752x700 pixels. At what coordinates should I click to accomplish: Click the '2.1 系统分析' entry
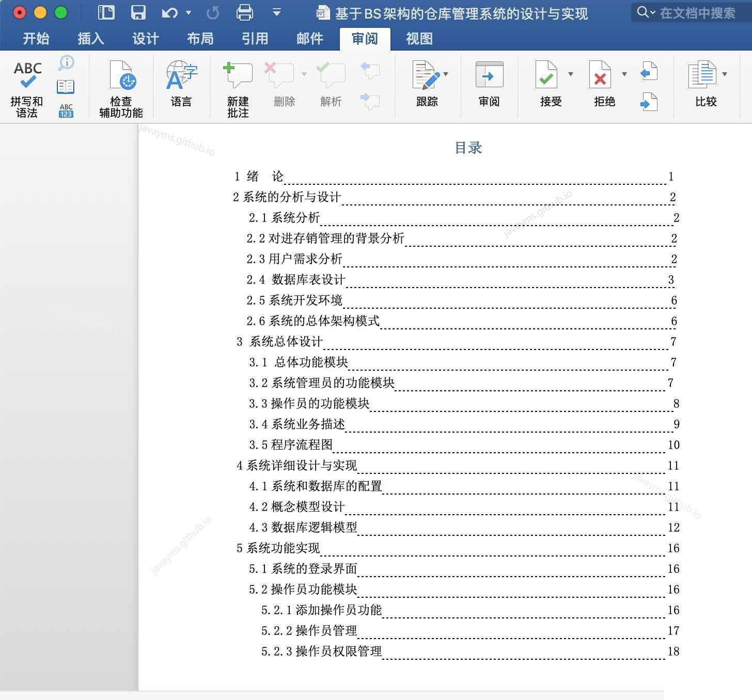464,218
